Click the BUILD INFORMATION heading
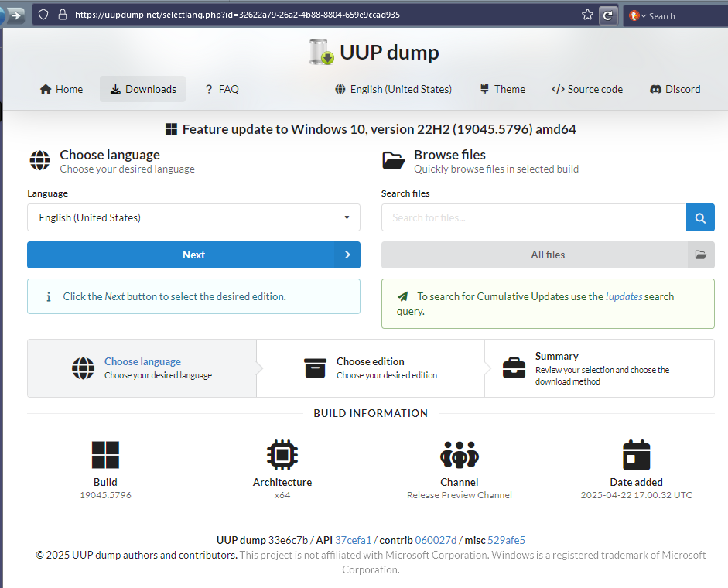The width and height of the screenshot is (728, 588). coord(371,413)
